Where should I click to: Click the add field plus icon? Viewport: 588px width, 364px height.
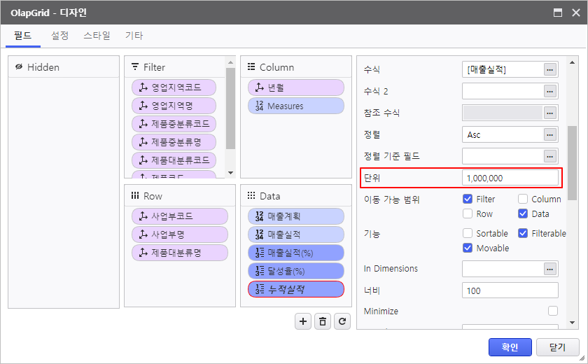(x=303, y=321)
